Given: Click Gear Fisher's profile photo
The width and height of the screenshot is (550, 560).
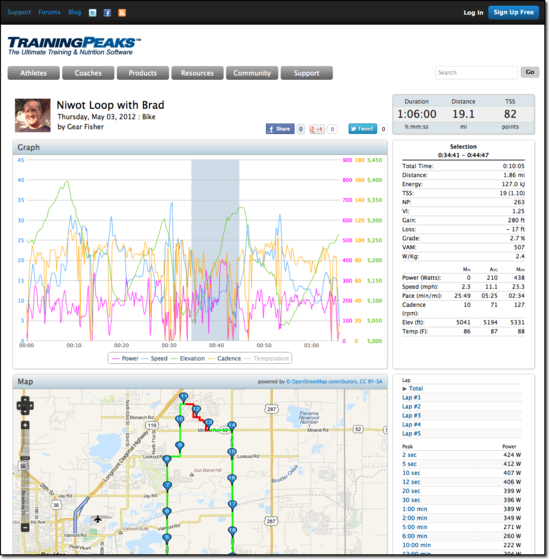Looking at the screenshot, I should [33, 115].
